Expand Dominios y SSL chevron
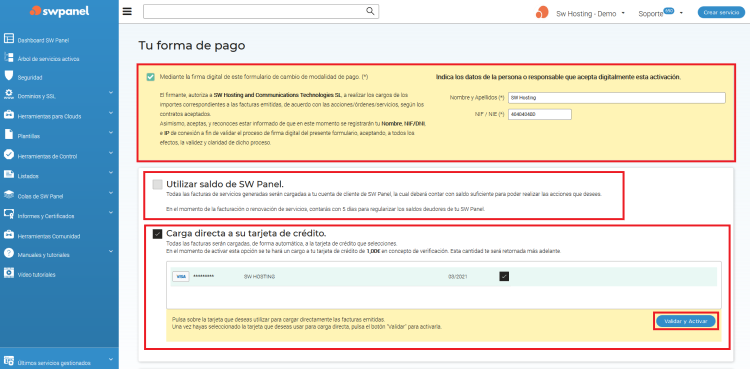Screen dimensions: 750x369 tap(110, 92)
